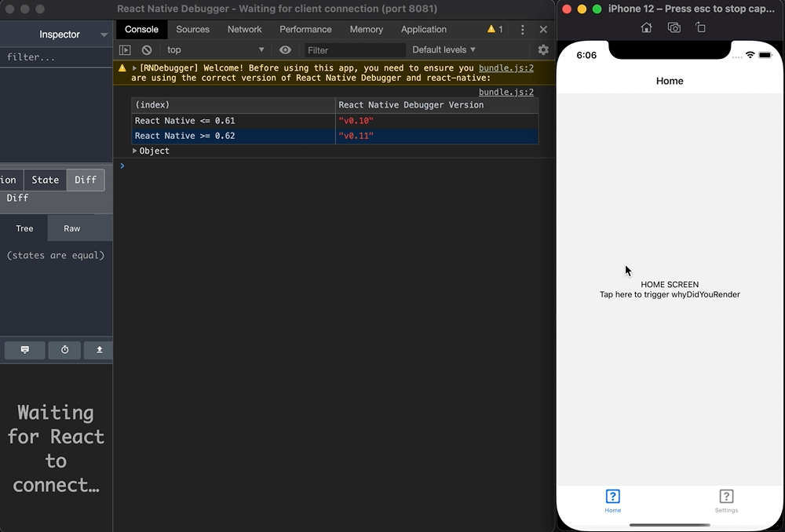Expand the Object entry in console

click(134, 151)
